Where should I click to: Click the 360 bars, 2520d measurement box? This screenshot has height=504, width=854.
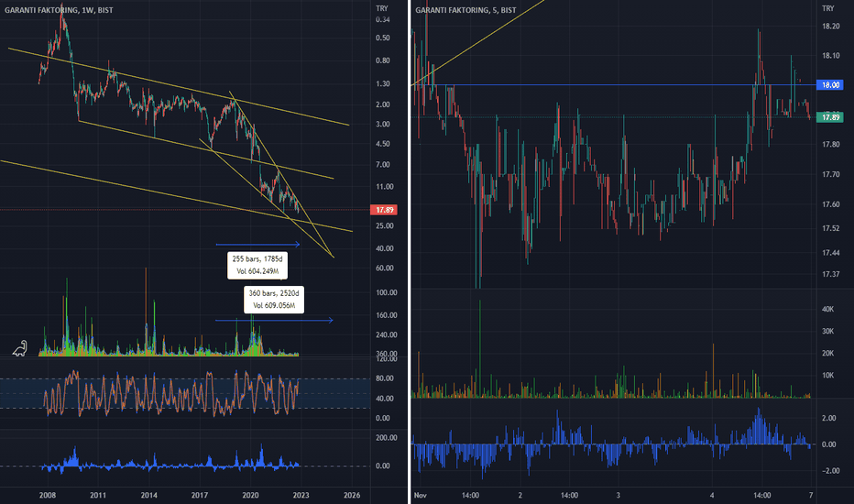274,300
